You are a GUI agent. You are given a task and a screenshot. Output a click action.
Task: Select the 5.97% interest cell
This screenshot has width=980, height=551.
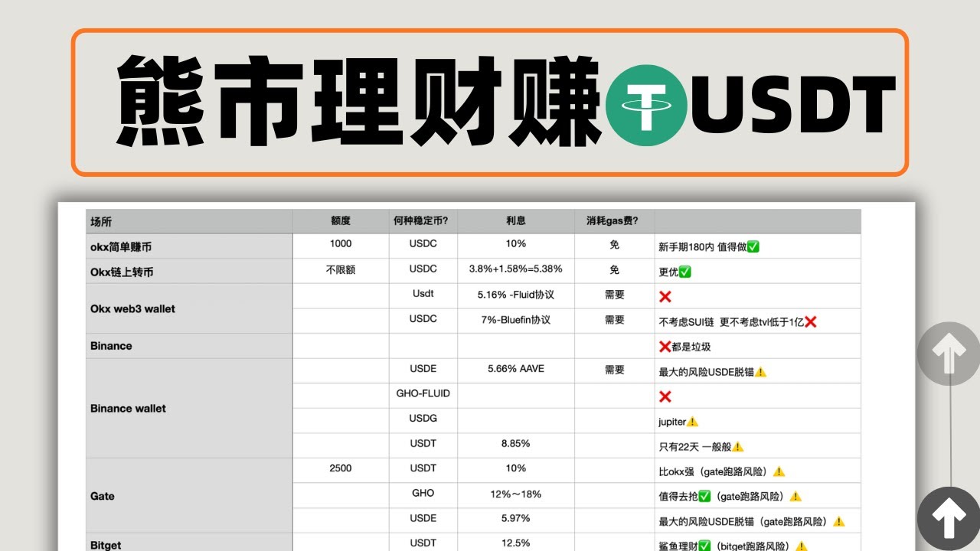(516, 519)
